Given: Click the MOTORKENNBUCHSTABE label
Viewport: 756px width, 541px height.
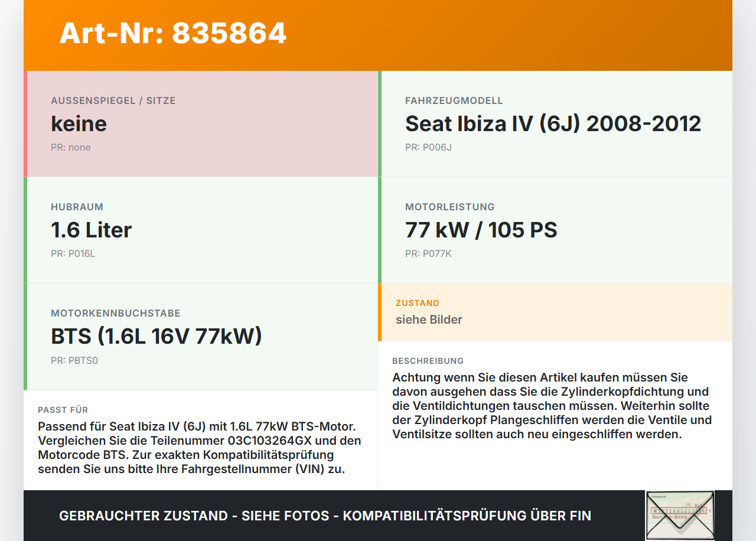Looking at the screenshot, I should [116, 314].
